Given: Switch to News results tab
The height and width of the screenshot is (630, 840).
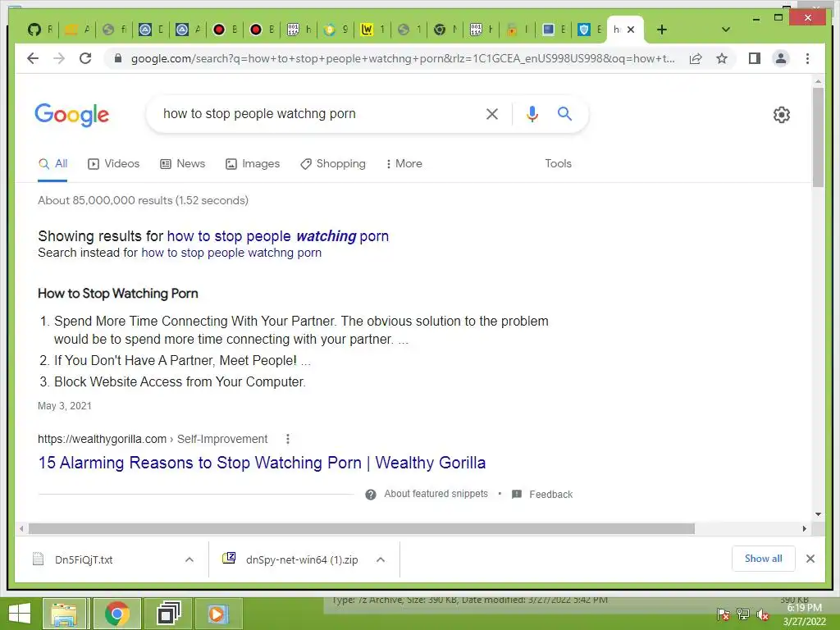Looking at the screenshot, I should [183, 164].
